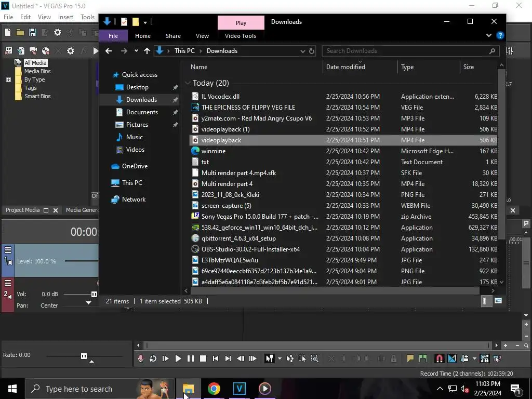Open media properties gear in Project Media toolbar
Screen dimensions: 532x399
pos(71,51)
